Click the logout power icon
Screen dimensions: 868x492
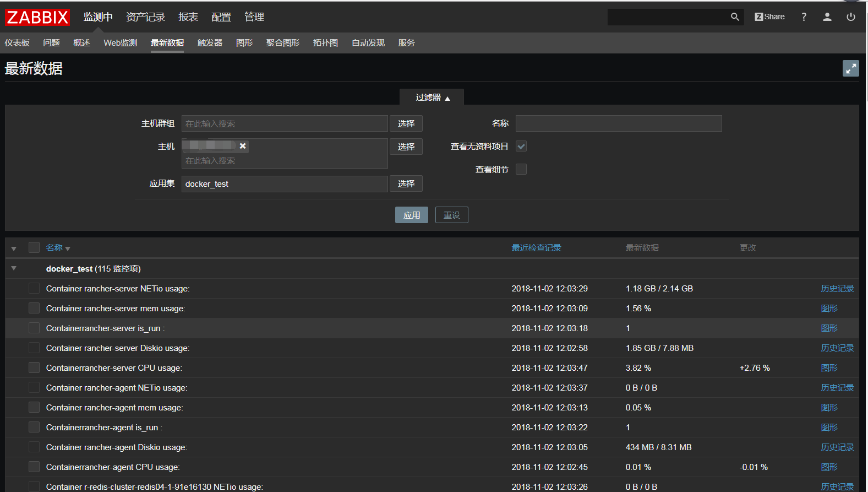click(x=851, y=17)
